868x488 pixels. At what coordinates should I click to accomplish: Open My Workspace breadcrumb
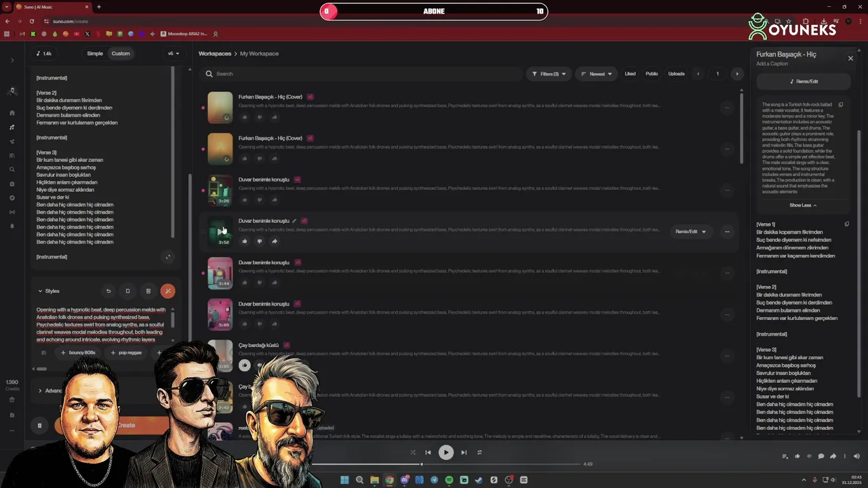pos(259,54)
